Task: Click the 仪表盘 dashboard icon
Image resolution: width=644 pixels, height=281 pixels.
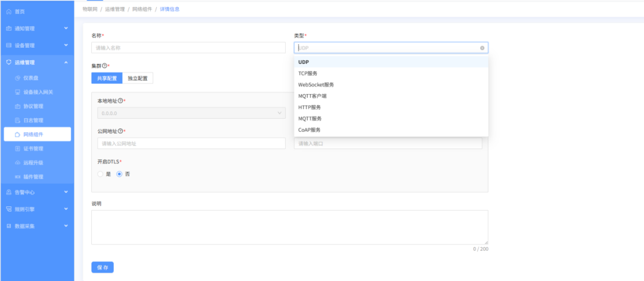Action: (18, 78)
